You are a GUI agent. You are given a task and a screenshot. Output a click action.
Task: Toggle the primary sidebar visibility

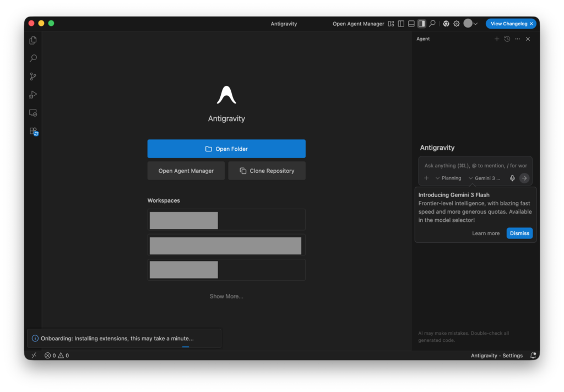click(x=401, y=24)
